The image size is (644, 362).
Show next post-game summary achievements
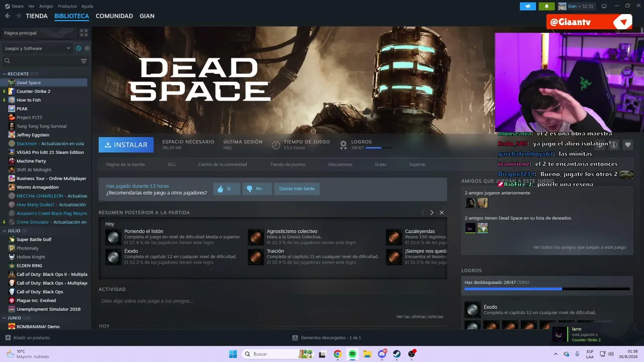pyautogui.click(x=432, y=213)
